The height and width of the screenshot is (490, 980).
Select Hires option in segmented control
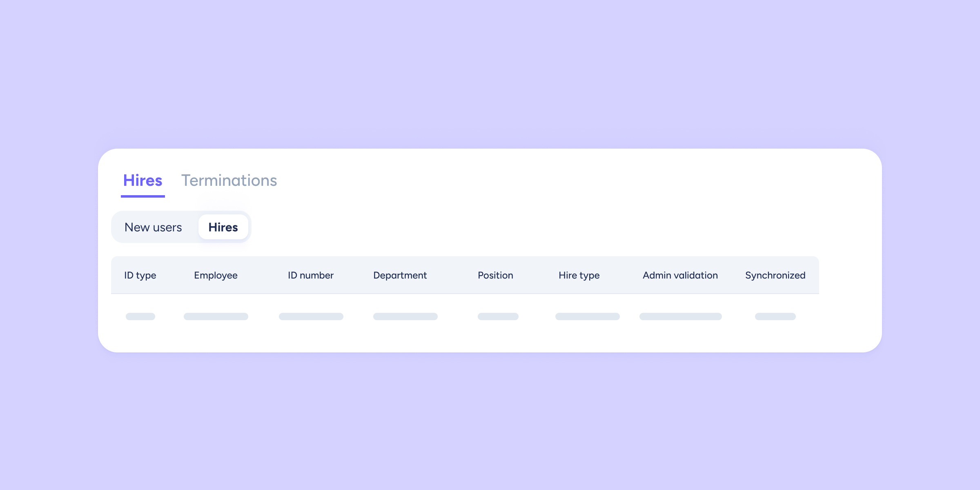223,227
